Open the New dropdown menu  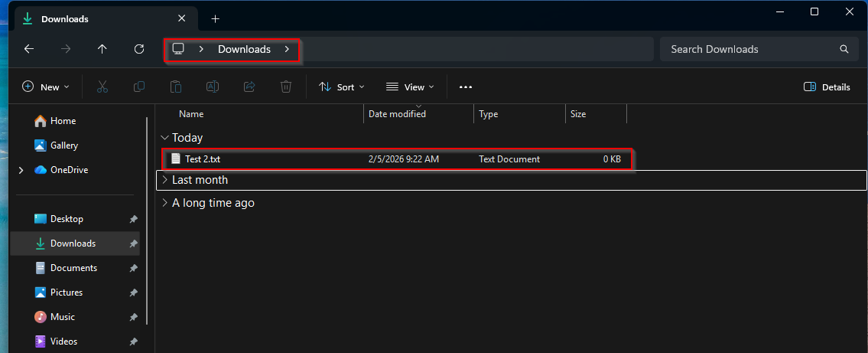coord(45,87)
